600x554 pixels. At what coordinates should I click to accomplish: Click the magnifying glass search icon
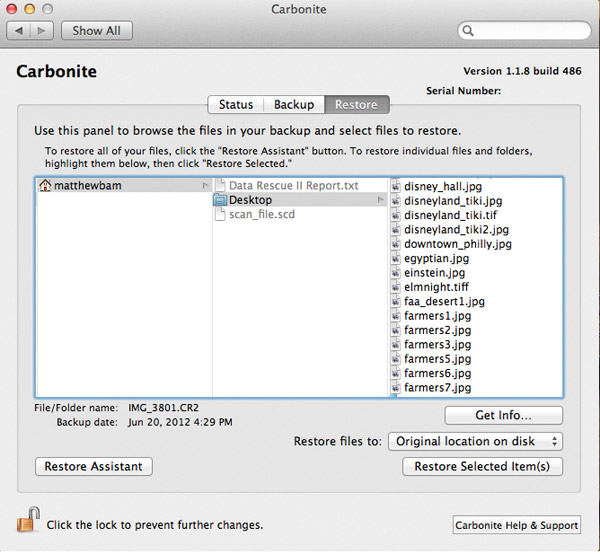click(468, 31)
